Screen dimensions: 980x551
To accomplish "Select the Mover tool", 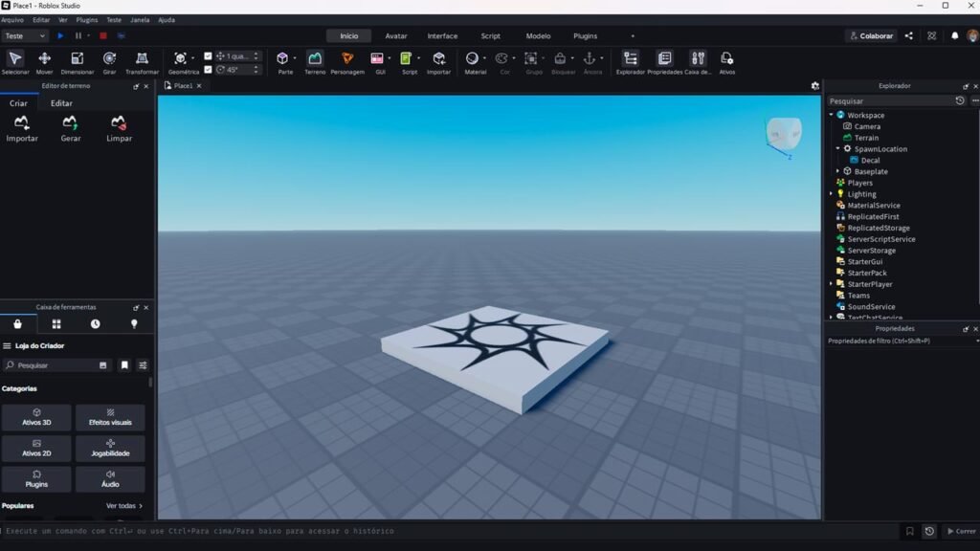I will point(44,62).
